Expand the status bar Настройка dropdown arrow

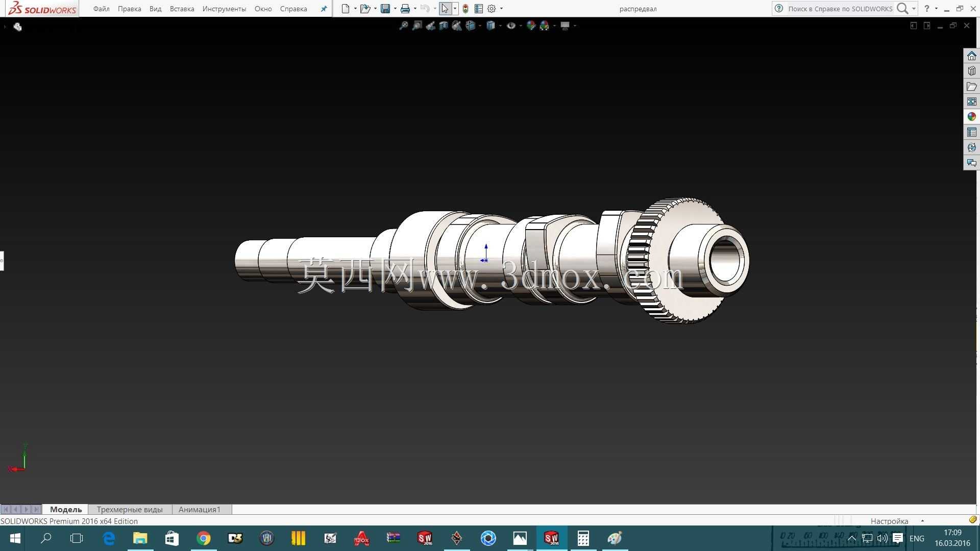(x=922, y=521)
